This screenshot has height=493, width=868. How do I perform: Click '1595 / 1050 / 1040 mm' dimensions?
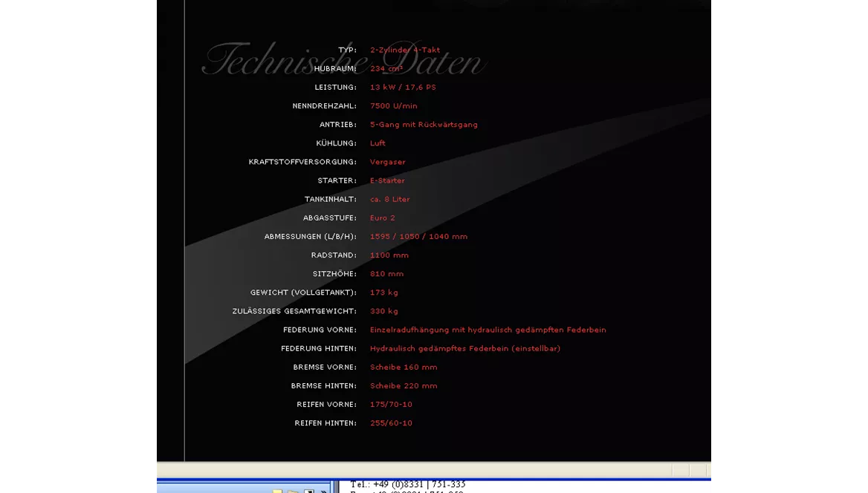418,236
